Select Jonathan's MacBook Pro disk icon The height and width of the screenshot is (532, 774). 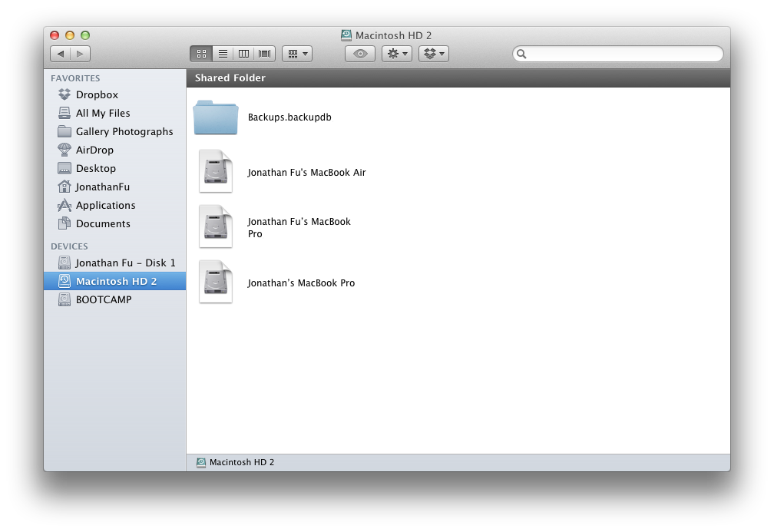(x=216, y=282)
